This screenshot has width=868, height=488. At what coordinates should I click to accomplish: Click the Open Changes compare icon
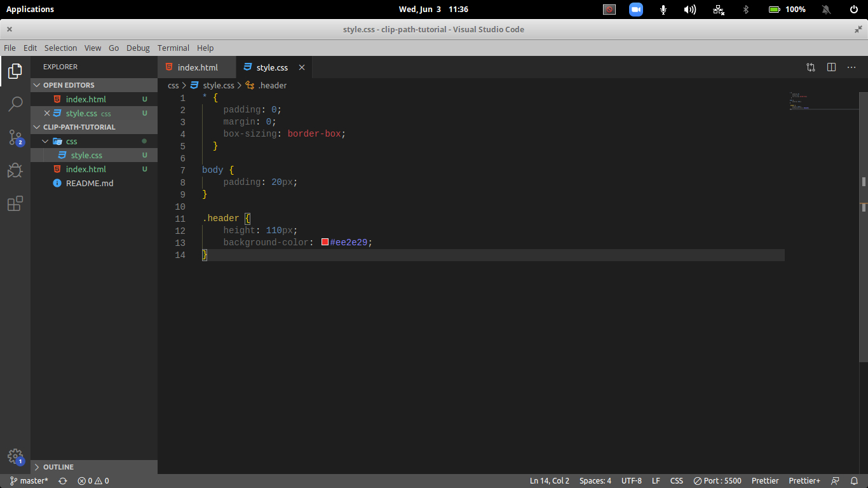(x=811, y=67)
